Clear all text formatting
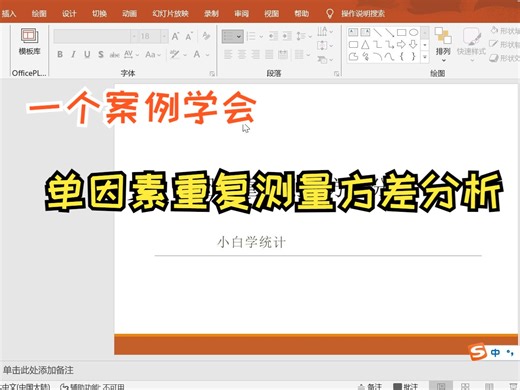Image resolution: width=520 pixels, height=390 pixels. point(206,36)
